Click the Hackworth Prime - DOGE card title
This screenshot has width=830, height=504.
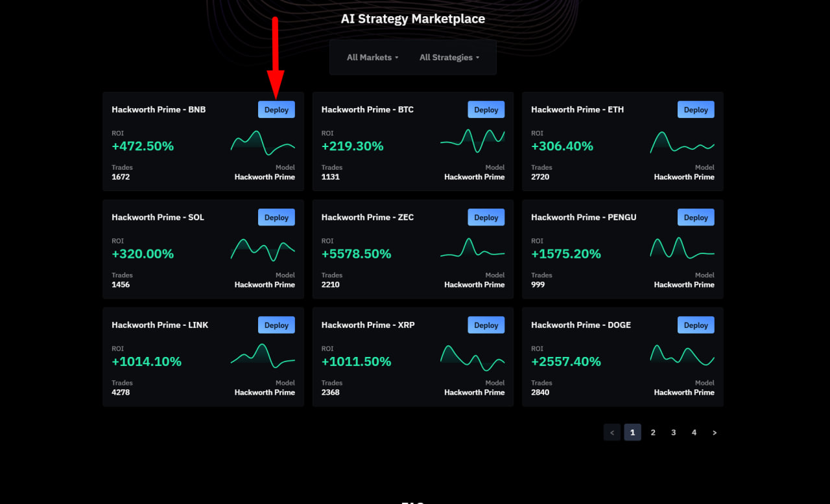(581, 325)
